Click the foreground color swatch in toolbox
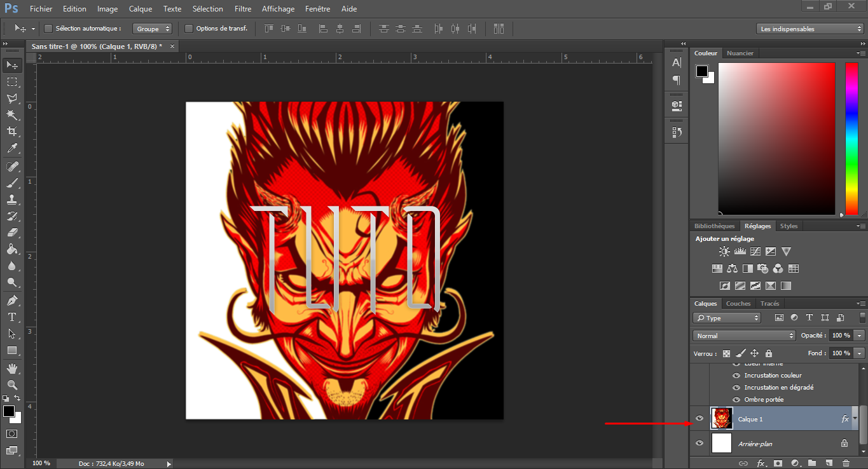 (9, 411)
